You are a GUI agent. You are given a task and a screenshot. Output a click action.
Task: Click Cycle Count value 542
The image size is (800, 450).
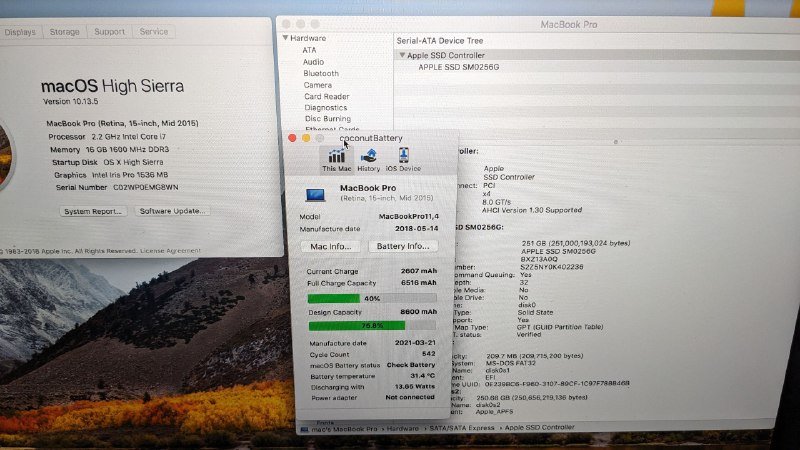tap(429, 354)
